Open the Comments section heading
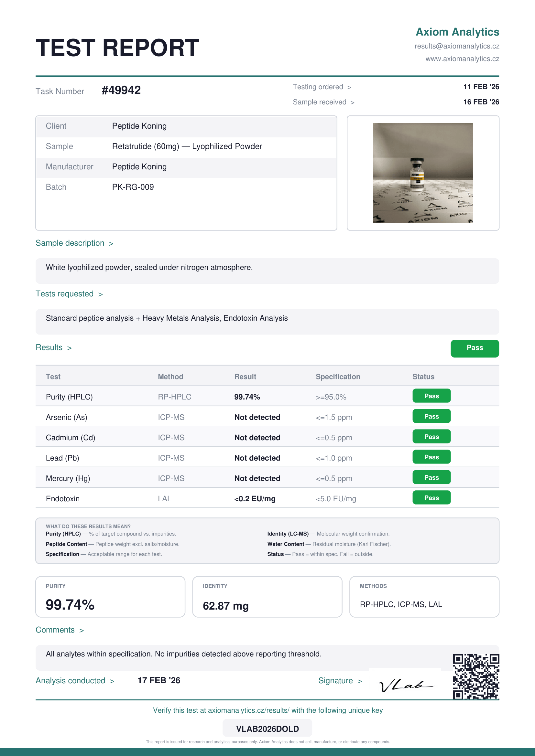Image resolution: width=535 pixels, height=756 pixels. (60, 630)
